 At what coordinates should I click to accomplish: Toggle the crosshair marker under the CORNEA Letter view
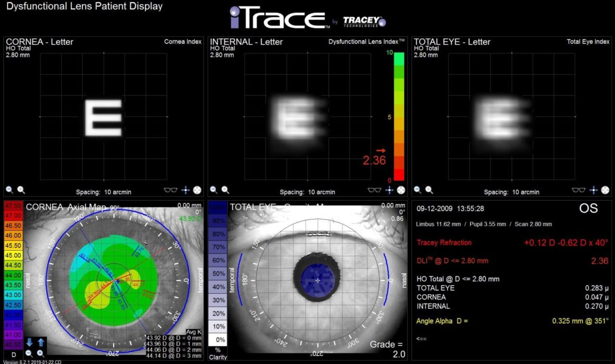[185, 190]
